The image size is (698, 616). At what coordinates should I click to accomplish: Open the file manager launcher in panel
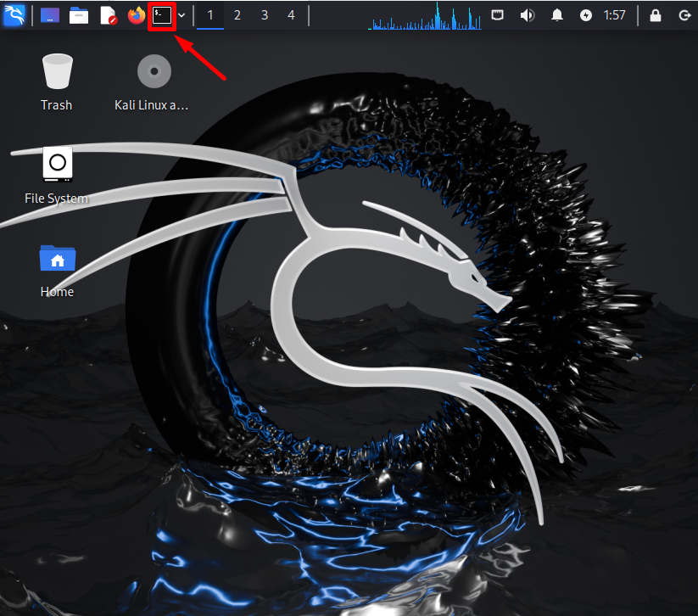79,15
